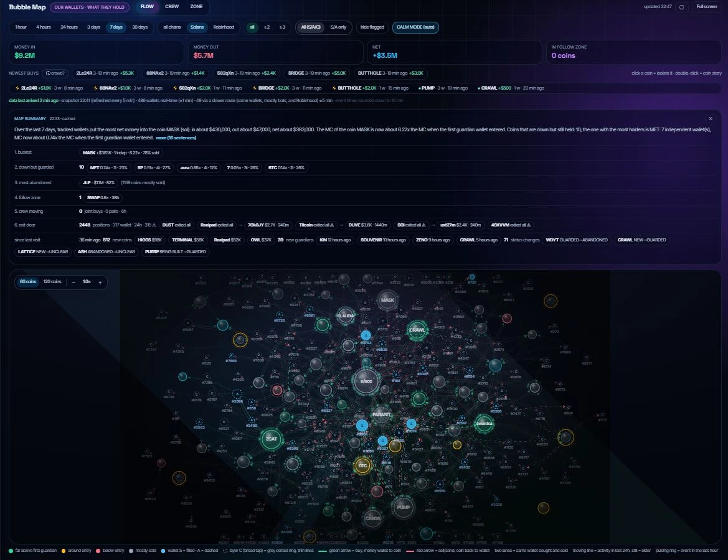Viewport: 728px width, 560px height.
Task: Click the MONEY OUT $5.7M card
Action: pos(275,52)
